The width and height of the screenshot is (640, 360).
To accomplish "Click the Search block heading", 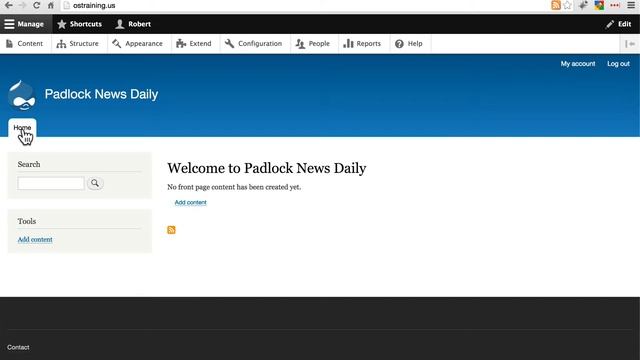I will [29, 164].
